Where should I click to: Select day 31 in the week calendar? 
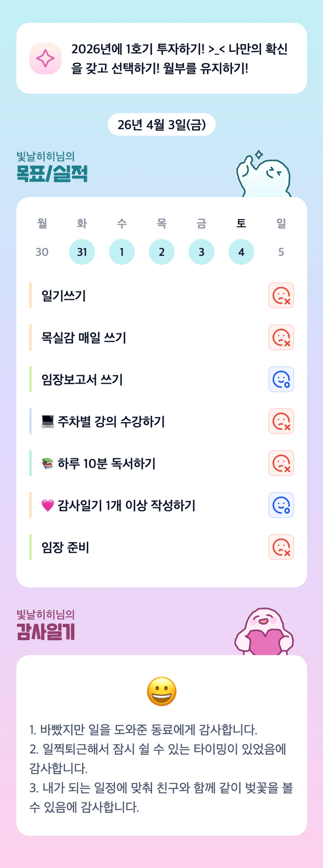[82, 252]
